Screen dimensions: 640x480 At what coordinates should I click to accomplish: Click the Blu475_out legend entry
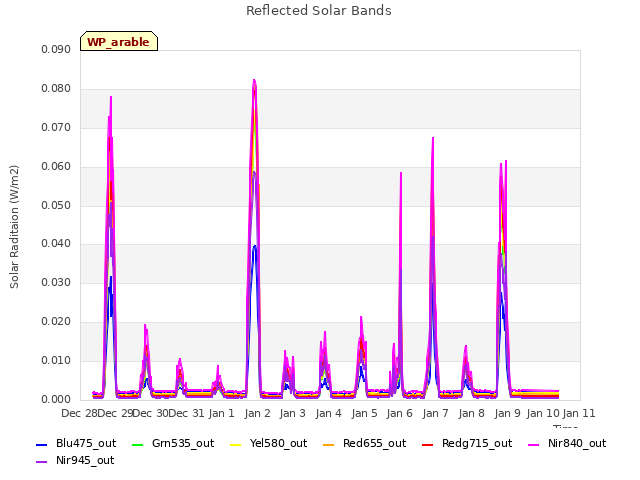click(76, 444)
